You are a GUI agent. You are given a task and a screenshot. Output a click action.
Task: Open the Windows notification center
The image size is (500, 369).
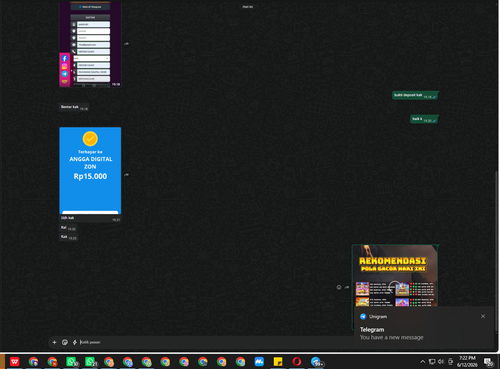coord(489,362)
